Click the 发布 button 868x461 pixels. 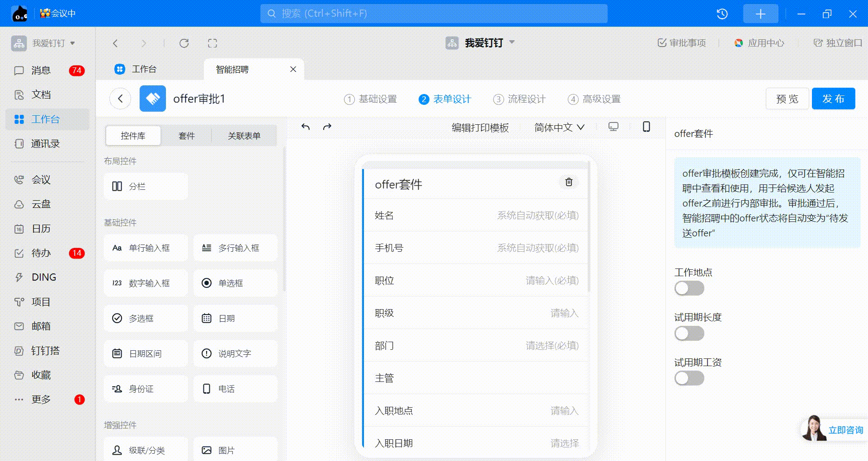833,99
